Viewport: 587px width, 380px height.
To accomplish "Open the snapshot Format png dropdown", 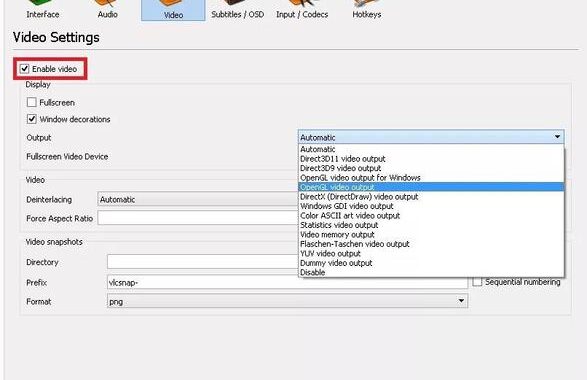I will (287, 301).
